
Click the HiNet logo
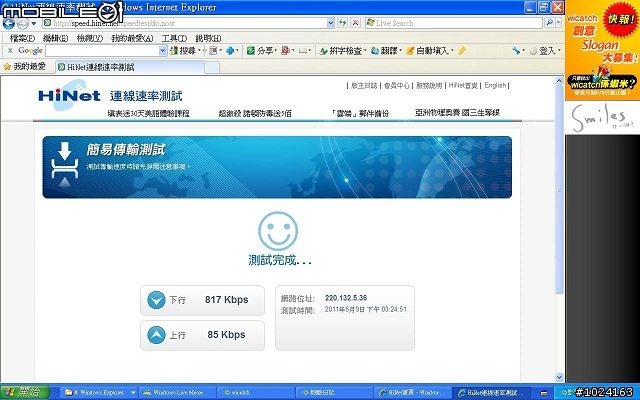(69, 96)
